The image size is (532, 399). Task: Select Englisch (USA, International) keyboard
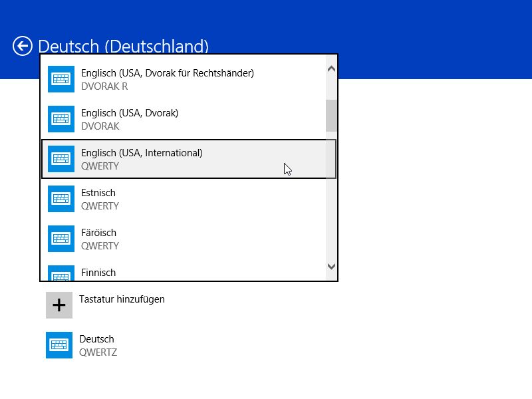point(189,159)
